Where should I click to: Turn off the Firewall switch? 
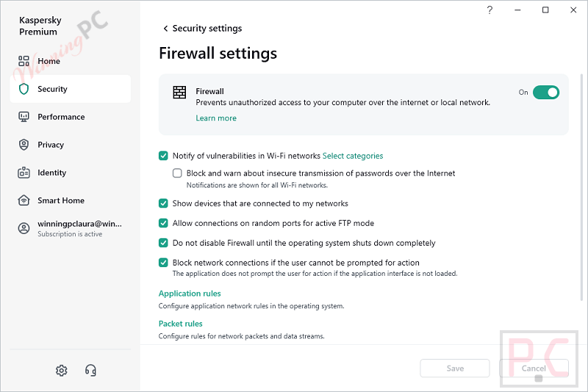pyautogui.click(x=545, y=92)
